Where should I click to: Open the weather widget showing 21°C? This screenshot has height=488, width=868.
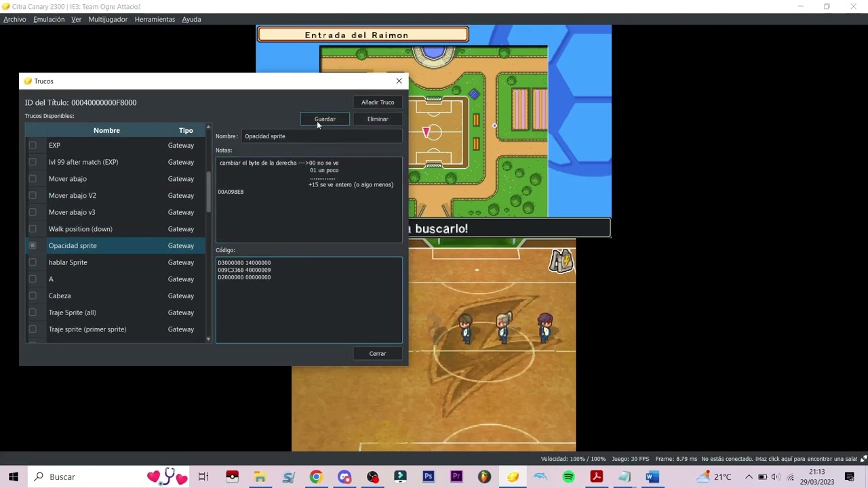tap(714, 477)
